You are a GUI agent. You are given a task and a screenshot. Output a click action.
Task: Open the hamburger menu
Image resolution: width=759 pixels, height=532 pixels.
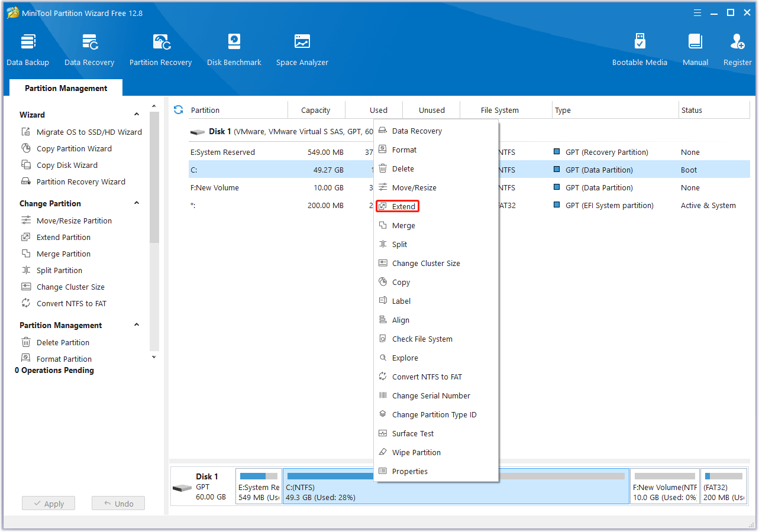697,12
